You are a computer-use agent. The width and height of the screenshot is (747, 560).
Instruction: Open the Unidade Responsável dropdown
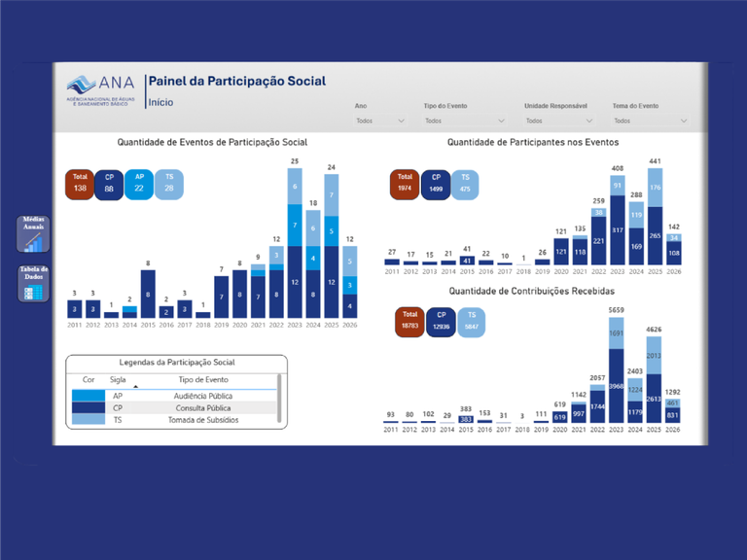coord(559,121)
